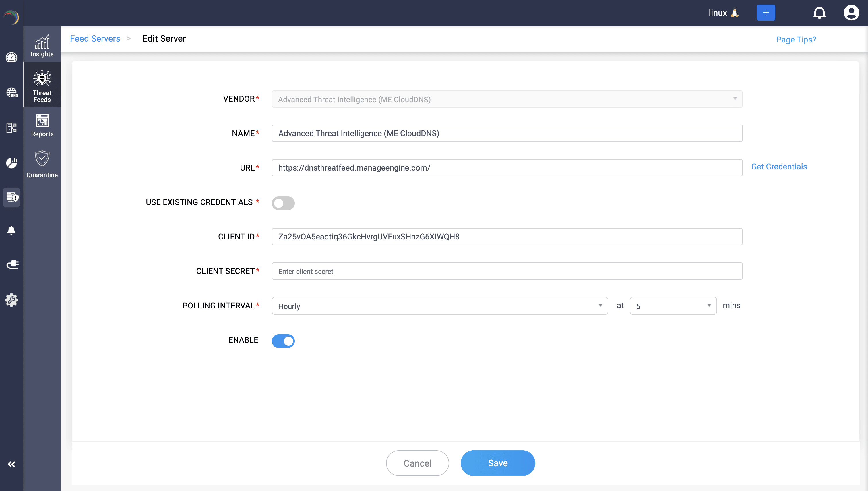
Task: Click the notification bell in top bar
Action: pos(819,13)
